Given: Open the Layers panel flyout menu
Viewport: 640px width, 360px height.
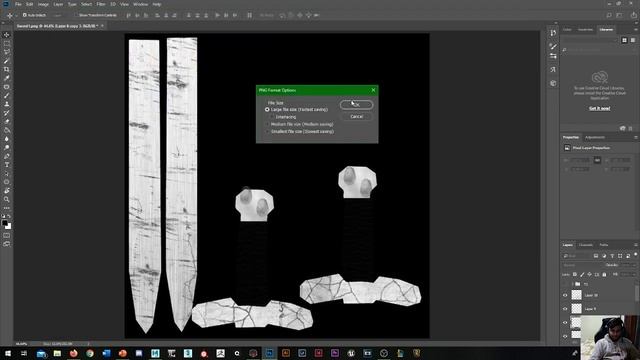Looking at the screenshot, I should click(636, 245).
